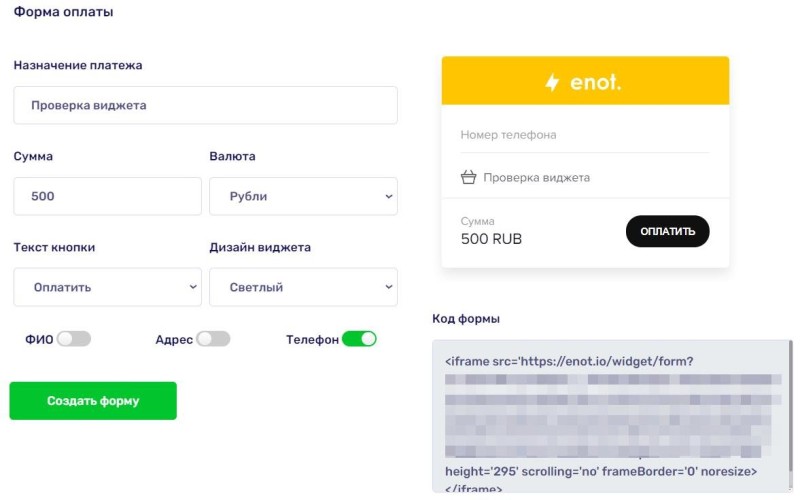Click the Создать форму button
Screen dimensions: 800x500
(x=93, y=401)
